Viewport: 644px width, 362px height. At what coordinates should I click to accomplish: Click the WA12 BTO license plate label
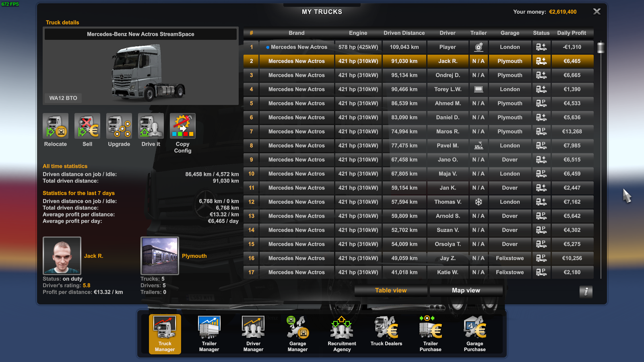pyautogui.click(x=63, y=98)
